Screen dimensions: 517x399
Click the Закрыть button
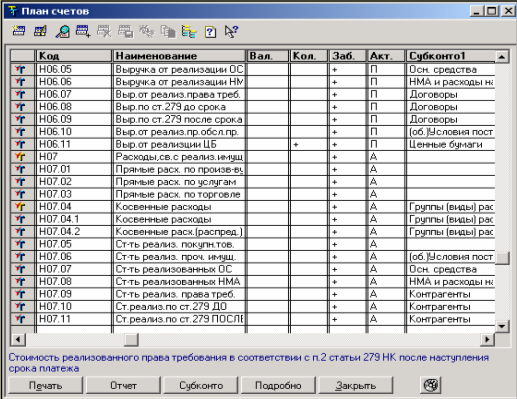point(356,385)
